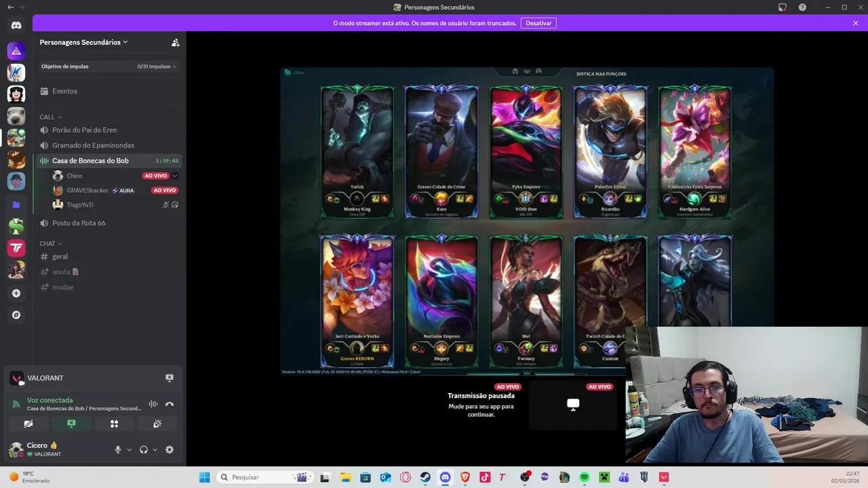Click the AURA tag next to GRAVESbacker

coord(123,190)
